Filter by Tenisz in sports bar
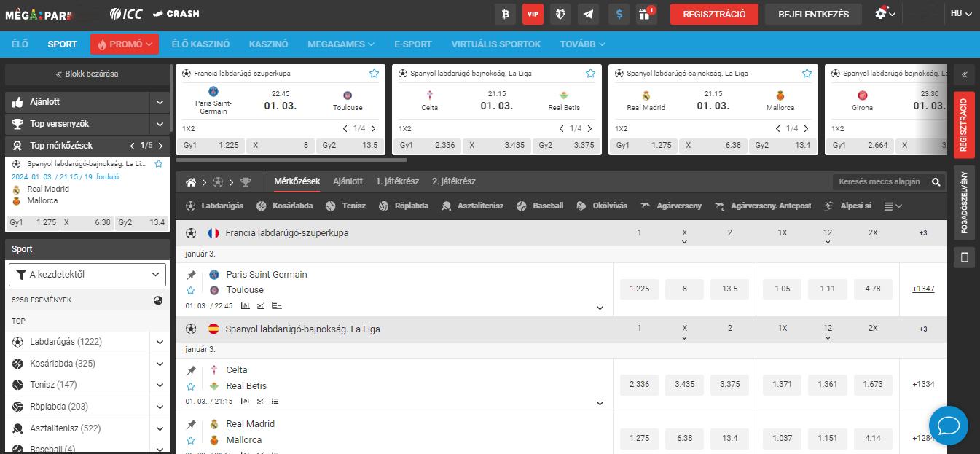The height and width of the screenshot is (454, 980). tap(346, 206)
